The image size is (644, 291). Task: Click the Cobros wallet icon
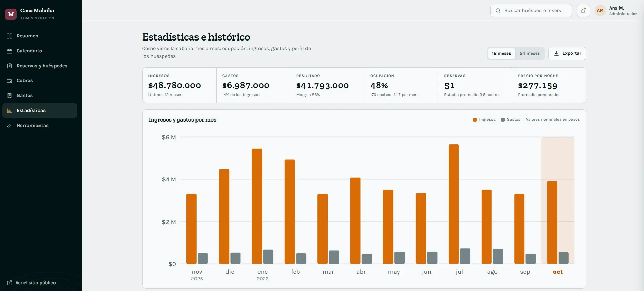pyautogui.click(x=10, y=81)
